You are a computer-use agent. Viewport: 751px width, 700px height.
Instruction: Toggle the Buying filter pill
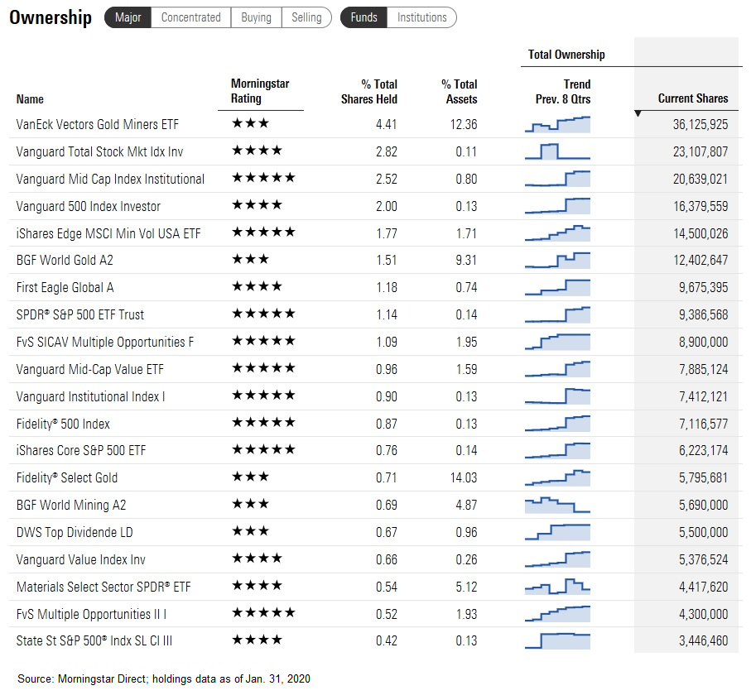pos(256,17)
